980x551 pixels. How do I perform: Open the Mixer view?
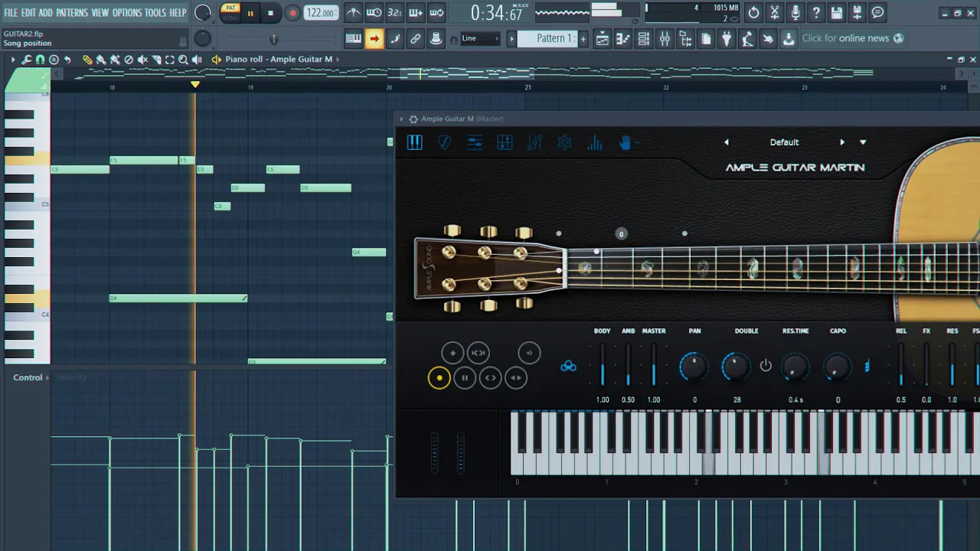pyautogui.click(x=665, y=38)
